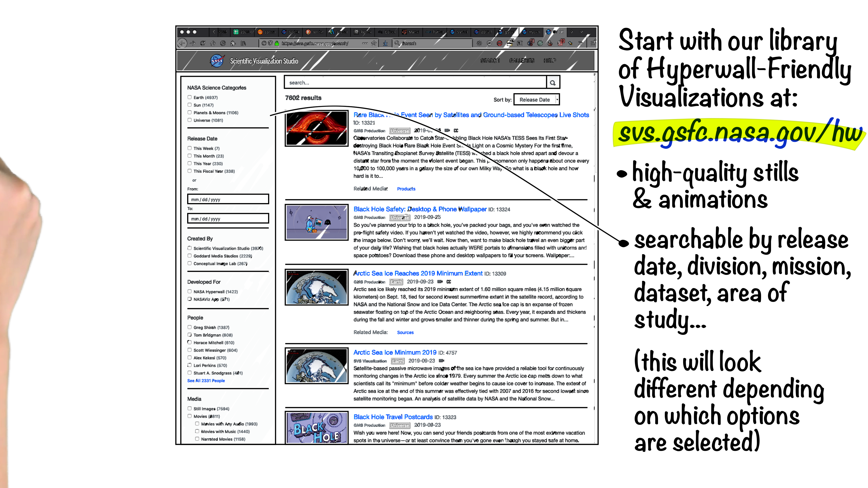The width and height of the screenshot is (868, 488).
Task: Open the Sort by Release Date dropdown
Action: [536, 99]
